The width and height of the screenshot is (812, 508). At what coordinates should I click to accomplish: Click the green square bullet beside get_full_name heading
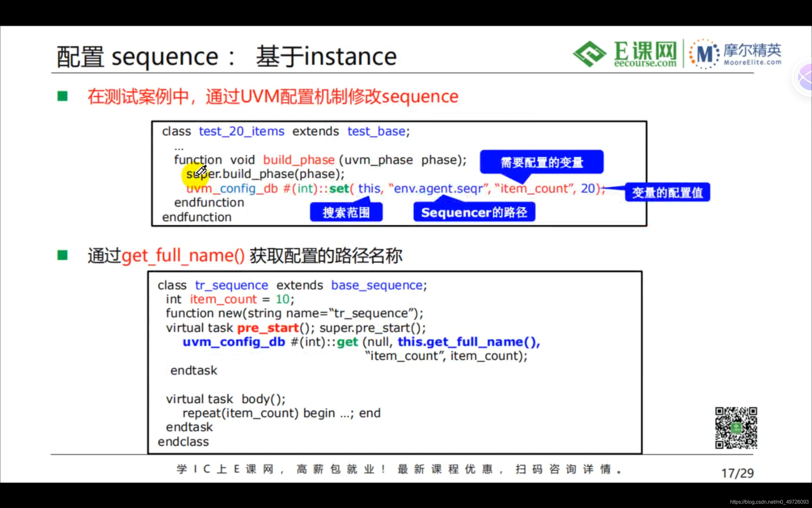63,255
